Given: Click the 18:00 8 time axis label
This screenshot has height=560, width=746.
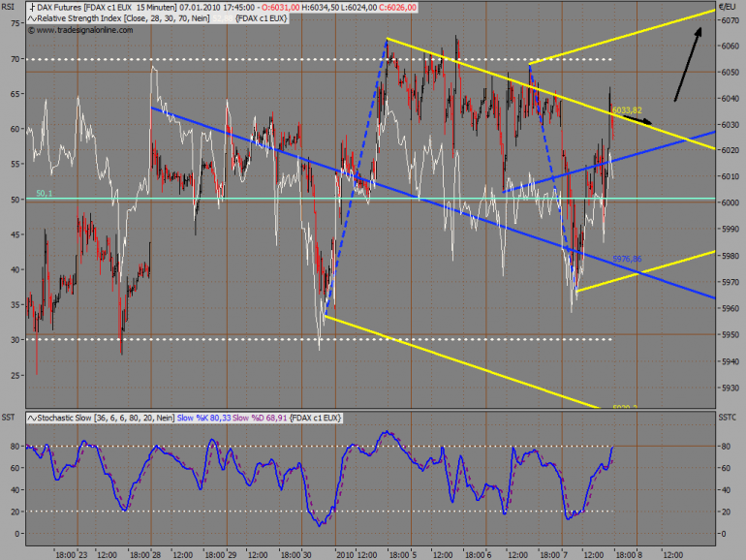Looking at the screenshot, I should [629, 555].
